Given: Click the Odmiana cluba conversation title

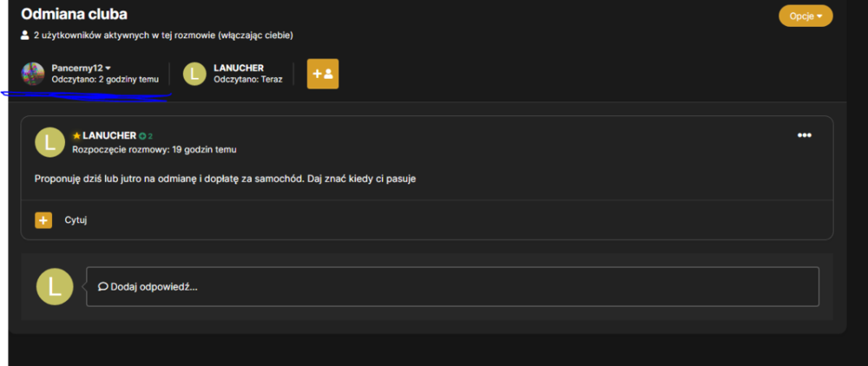Looking at the screenshot, I should 74,14.
